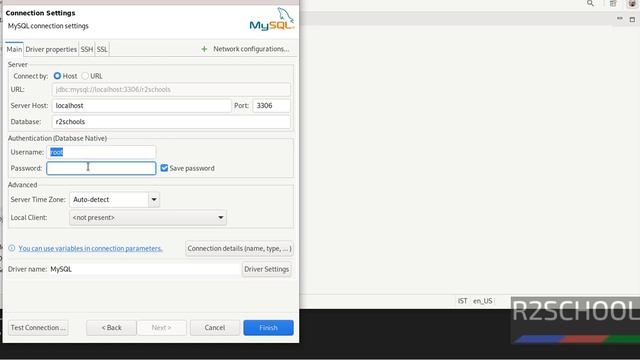The image size is (640, 360).
Task: Click the perspective icon beside the search icon
Action: (613, 4)
